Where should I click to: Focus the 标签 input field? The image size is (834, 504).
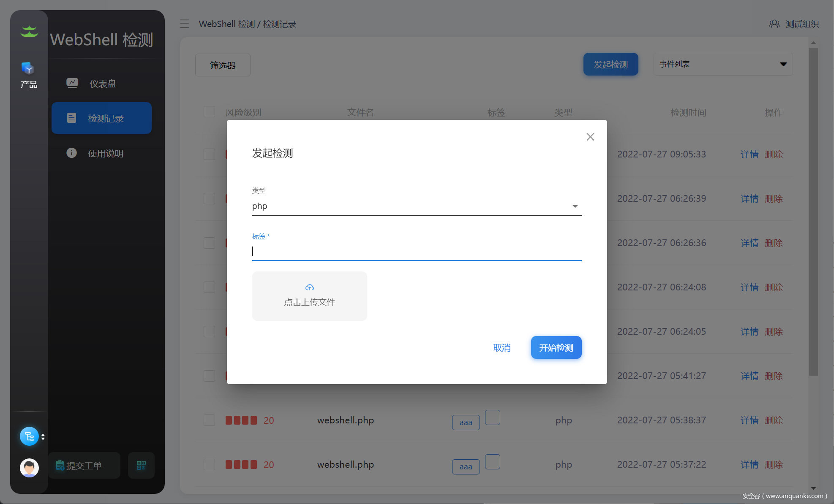point(416,252)
